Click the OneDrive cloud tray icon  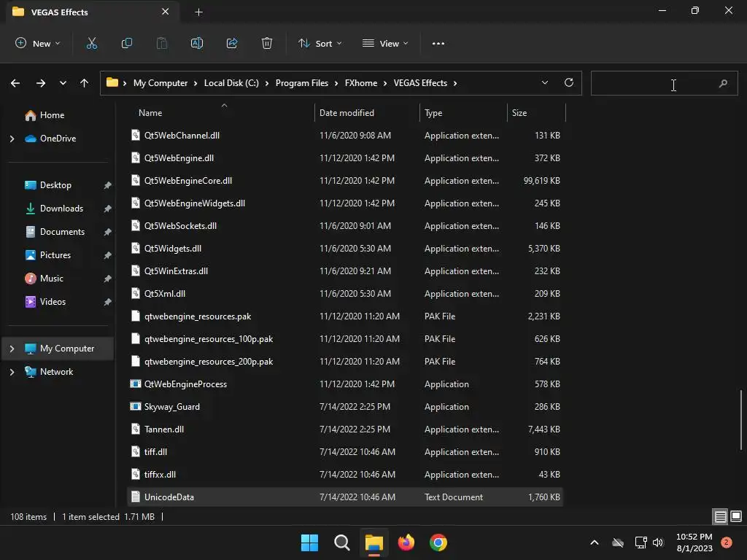618,542
